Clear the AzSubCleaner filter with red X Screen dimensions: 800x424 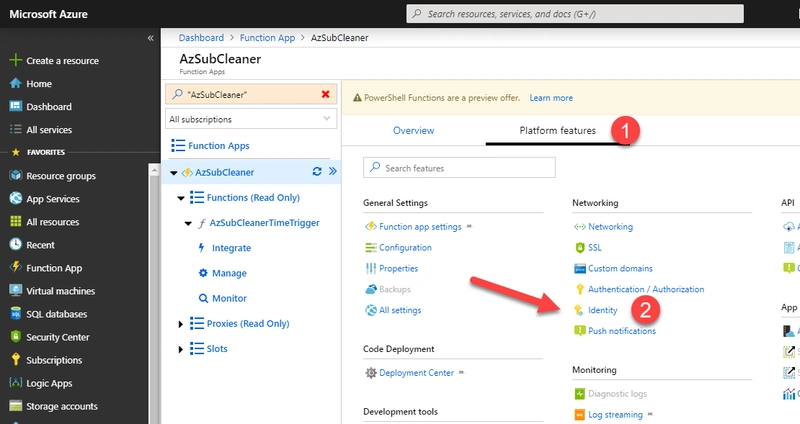click(325, 94)
